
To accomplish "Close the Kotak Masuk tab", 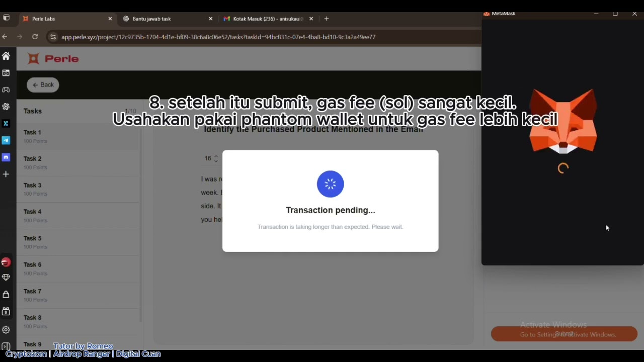I will 311,19.
